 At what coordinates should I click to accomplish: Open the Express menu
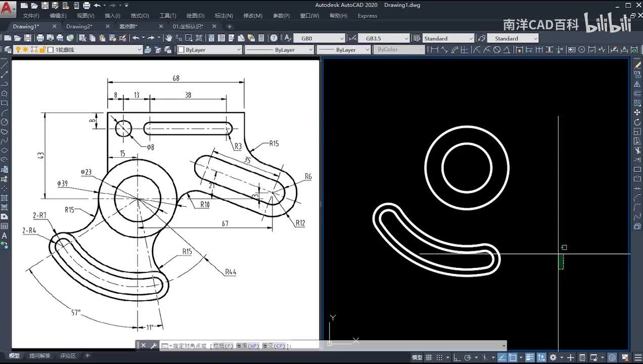pos(368,16)
